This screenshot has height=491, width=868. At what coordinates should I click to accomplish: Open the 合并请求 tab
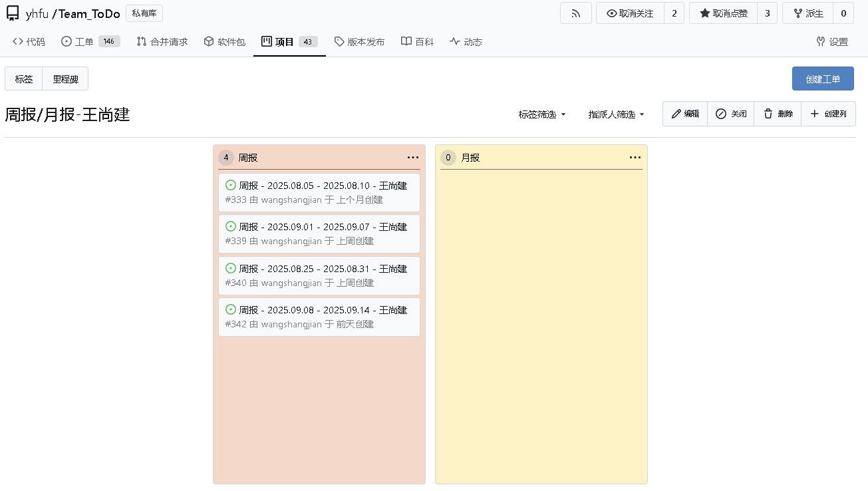(162, 42)
